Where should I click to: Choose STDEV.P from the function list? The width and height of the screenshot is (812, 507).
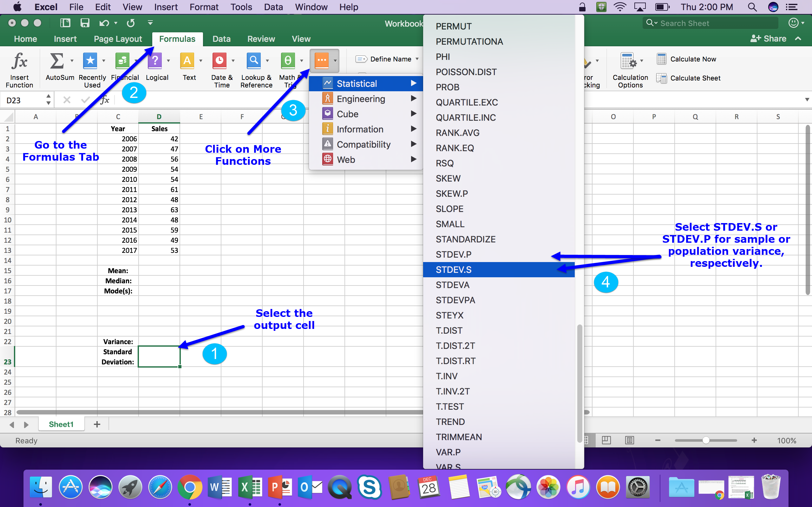tap(454, 254)
